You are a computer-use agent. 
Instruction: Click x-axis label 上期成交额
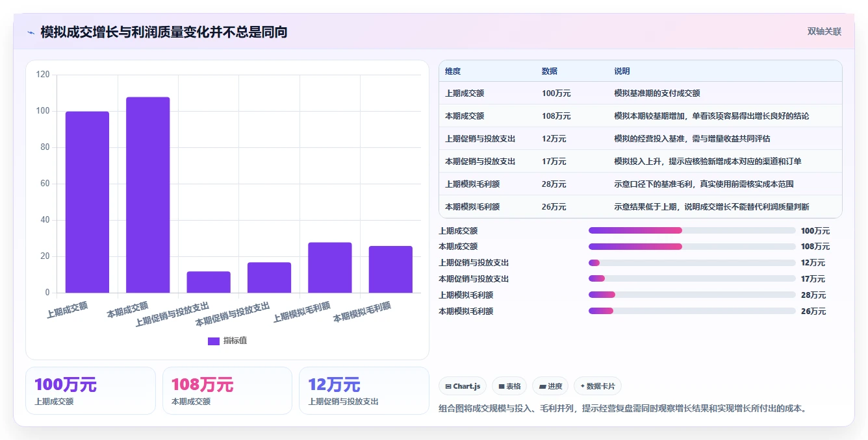pyautogui.click(x=68, y=310)
